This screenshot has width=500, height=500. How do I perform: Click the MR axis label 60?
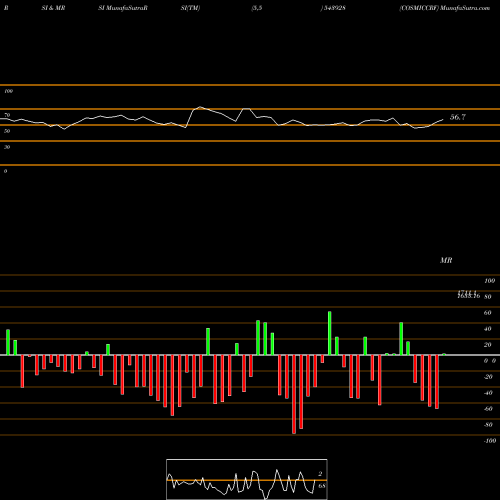(487, 313)
